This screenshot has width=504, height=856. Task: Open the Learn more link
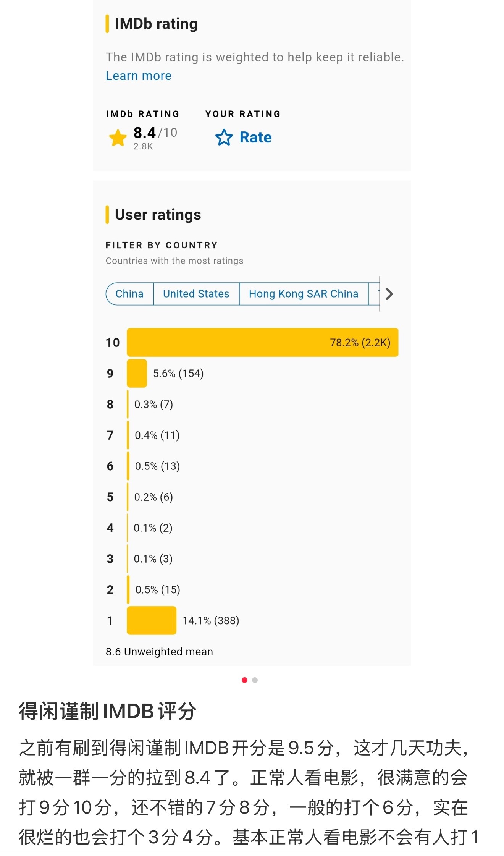(x=139, y=76)
